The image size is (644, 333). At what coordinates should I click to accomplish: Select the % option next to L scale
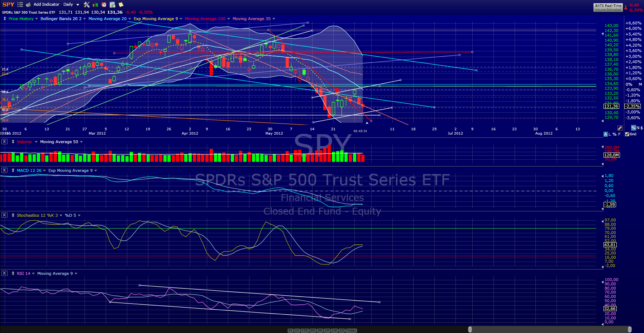coord(615,134)
